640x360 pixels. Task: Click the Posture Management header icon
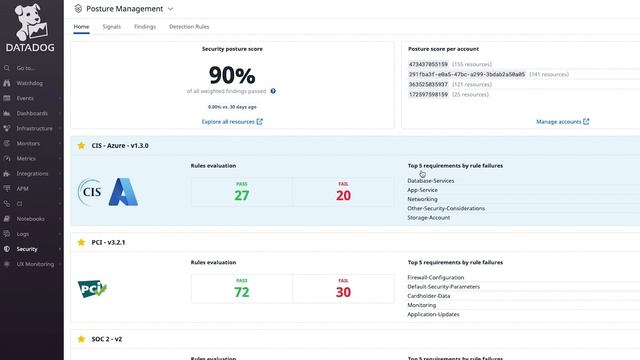pos(78,9)
